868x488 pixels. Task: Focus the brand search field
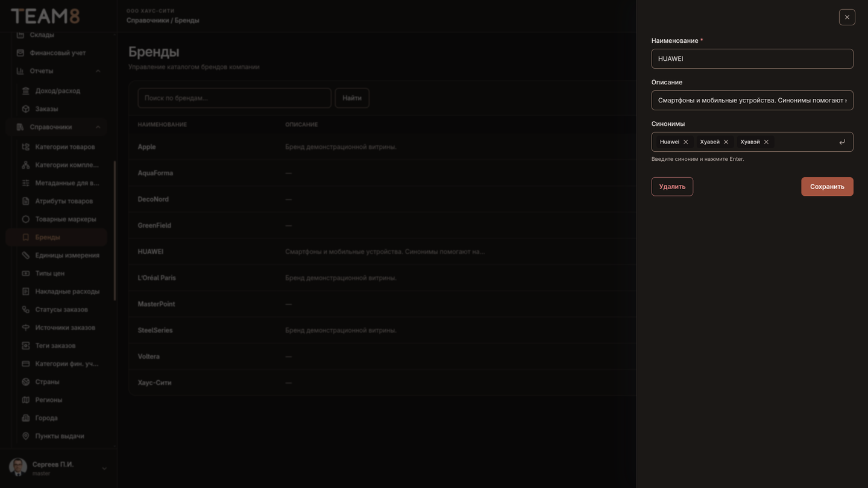pyautogui.click(x=234, y=98)
